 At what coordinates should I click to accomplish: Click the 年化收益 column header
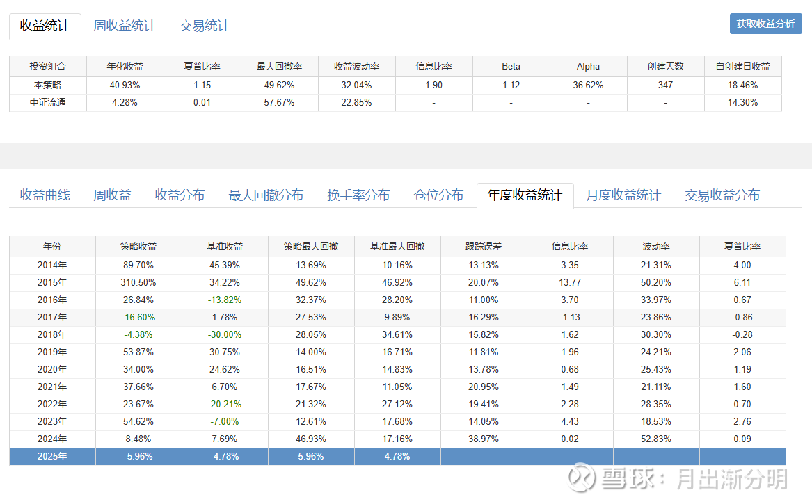(125, 66)
